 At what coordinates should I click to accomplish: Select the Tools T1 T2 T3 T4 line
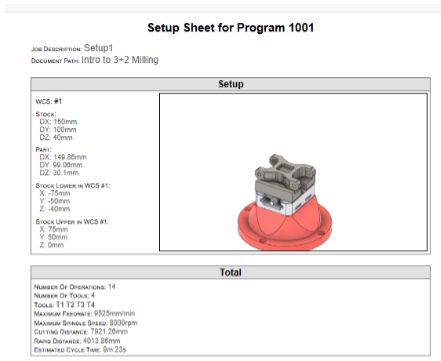click(x=64, y=305)
